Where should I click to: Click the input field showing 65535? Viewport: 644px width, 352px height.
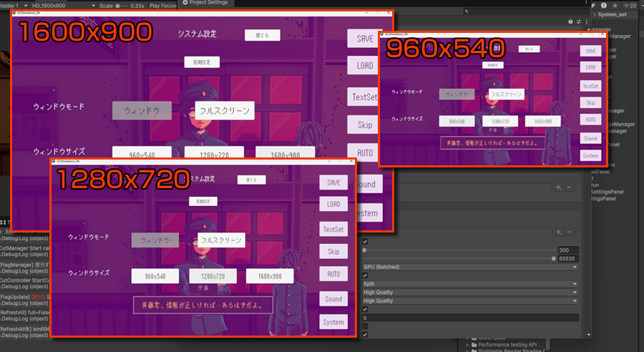(x=567, y=258)
